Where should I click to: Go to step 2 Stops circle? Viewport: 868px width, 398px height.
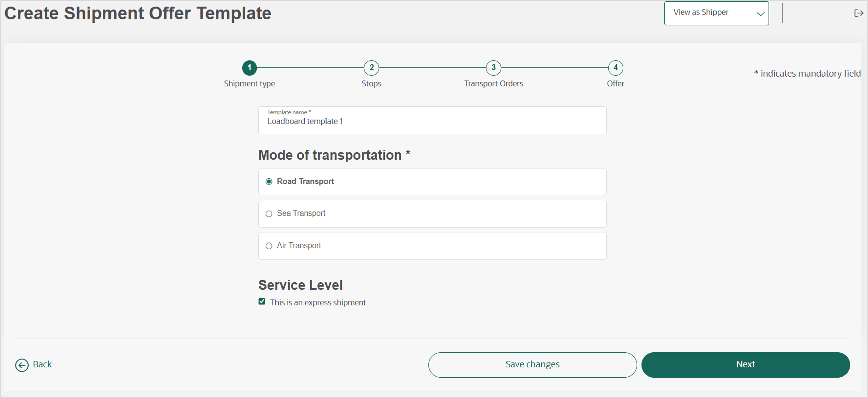click(x=371, y=68)
